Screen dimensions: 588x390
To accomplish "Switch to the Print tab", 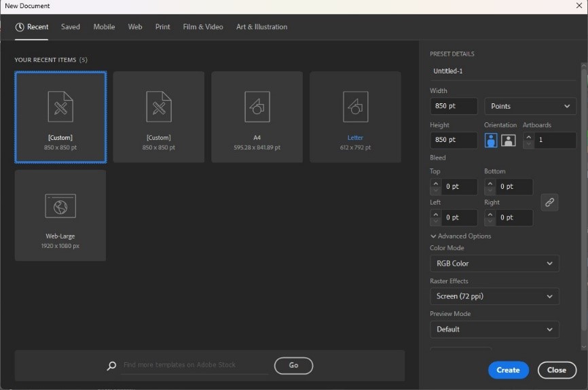I will (x=162, y=27).
